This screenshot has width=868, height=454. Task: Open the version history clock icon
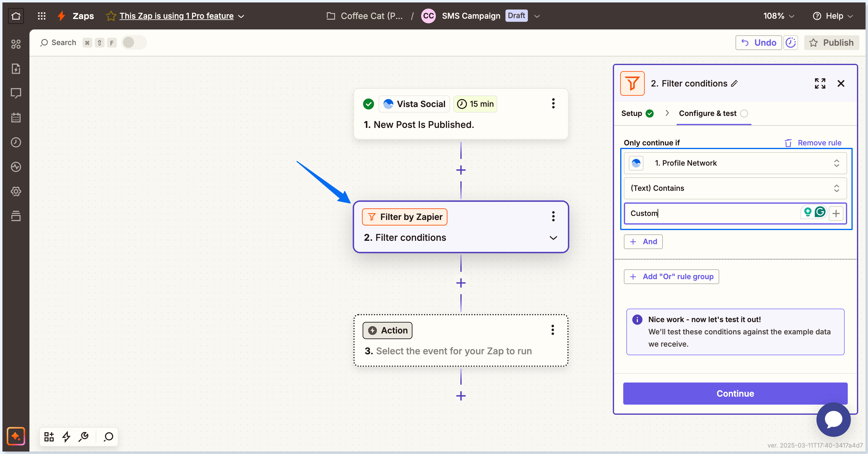point(16,142)
